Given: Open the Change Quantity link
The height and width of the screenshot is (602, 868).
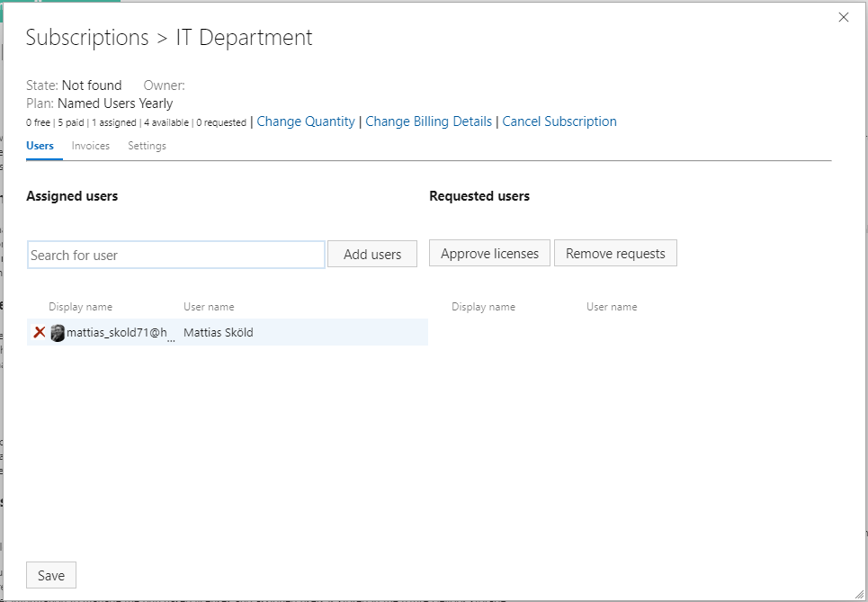Looking at the screenshot, I should (x=306, y=121).
